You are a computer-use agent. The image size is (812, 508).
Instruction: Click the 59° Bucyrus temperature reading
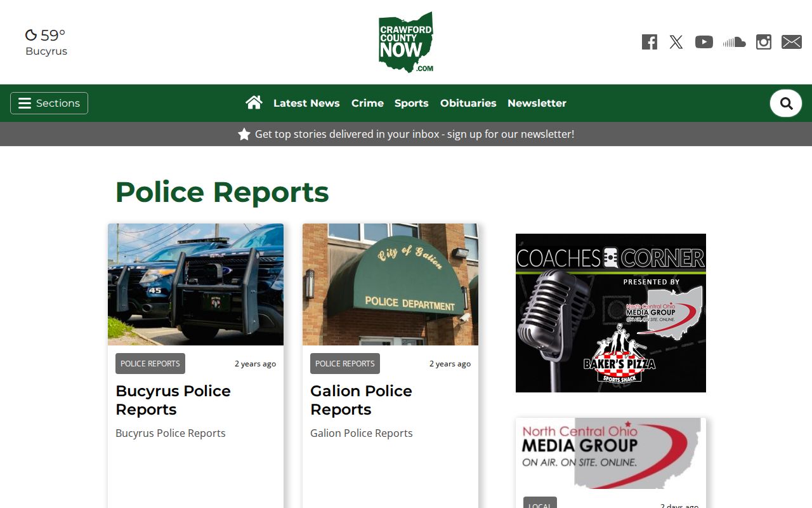(53, 35)
